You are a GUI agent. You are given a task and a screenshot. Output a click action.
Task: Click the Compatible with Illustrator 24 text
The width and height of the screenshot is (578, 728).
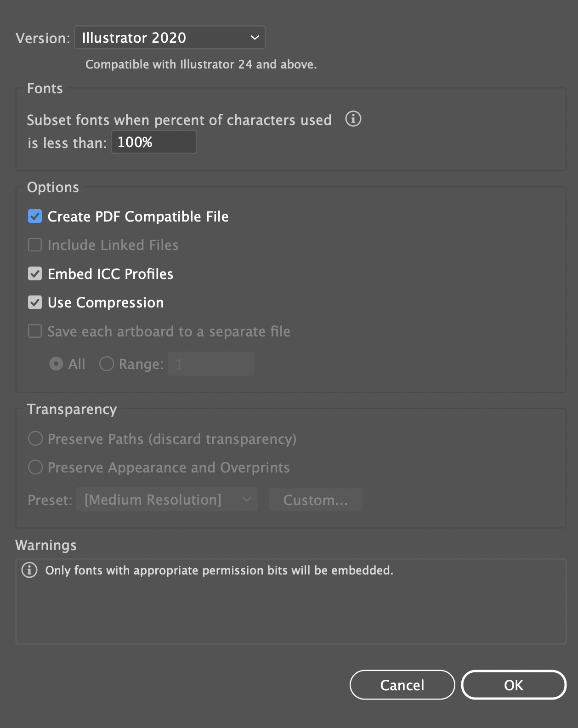coord(201,64)
